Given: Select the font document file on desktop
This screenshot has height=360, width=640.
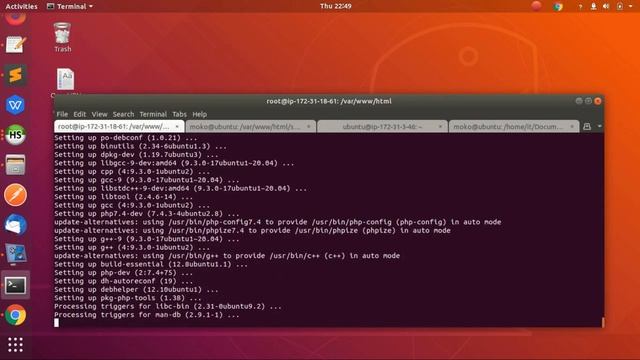Looking at the screenshot, I should [x=65, y=80].
